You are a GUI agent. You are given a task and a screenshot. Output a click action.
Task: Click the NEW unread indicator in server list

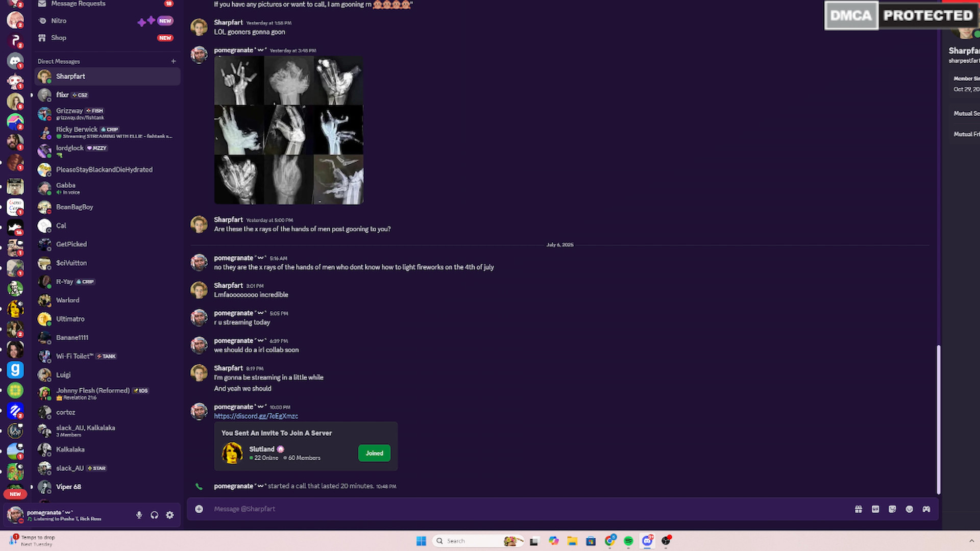15,494
